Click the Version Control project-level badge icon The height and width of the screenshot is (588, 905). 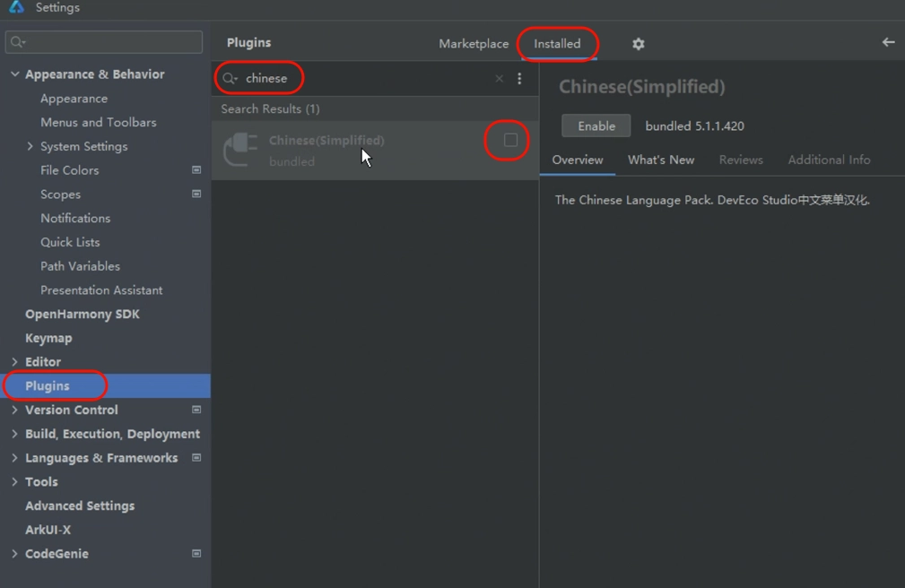click(x=196, y=410)
